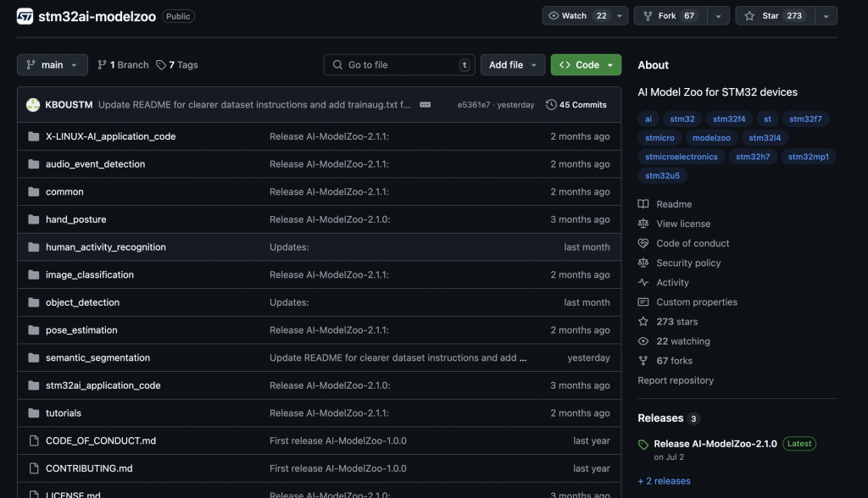Screen dimensions: 868x498
Task: Open the Add file dropdown
Action: (513, 64)
